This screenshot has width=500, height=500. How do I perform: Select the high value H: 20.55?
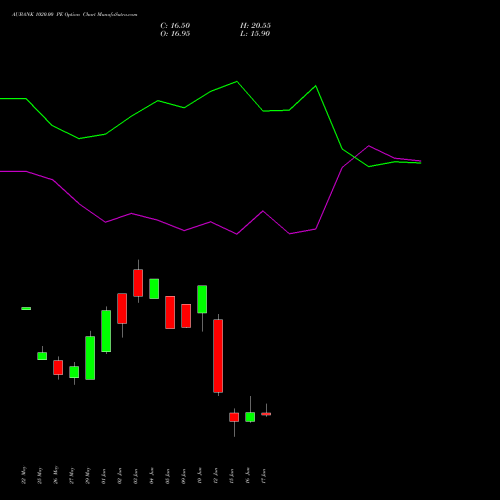pyautogui.click(x=255, y=26)
